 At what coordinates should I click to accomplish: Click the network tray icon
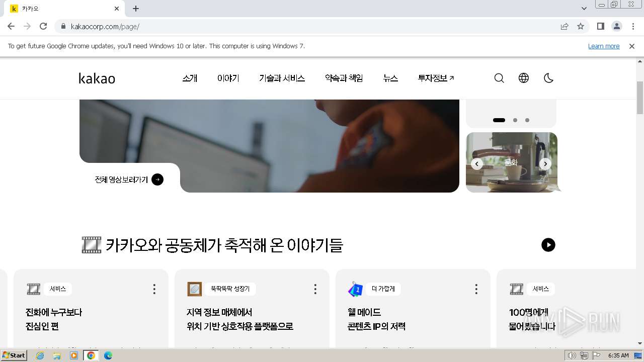click(x=584, y=355)
